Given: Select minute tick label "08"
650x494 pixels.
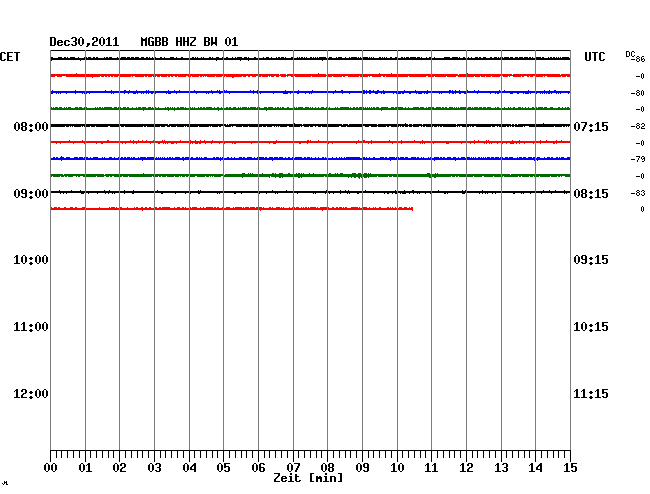Looking at the screenshot, I should click(x=327, y=468).
